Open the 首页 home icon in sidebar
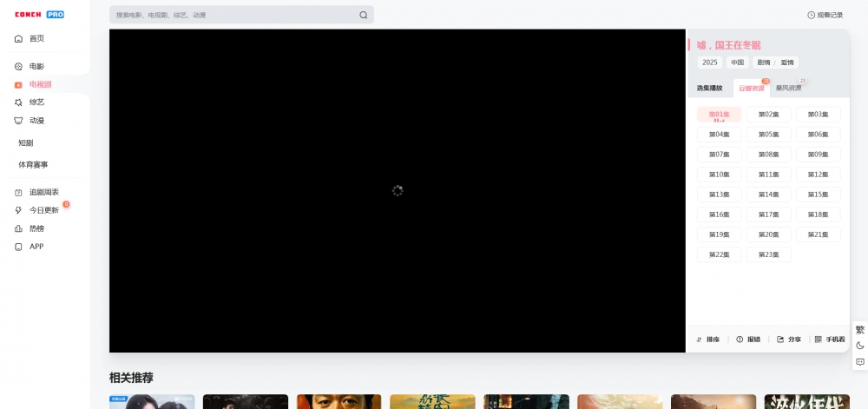 [19, 38]
